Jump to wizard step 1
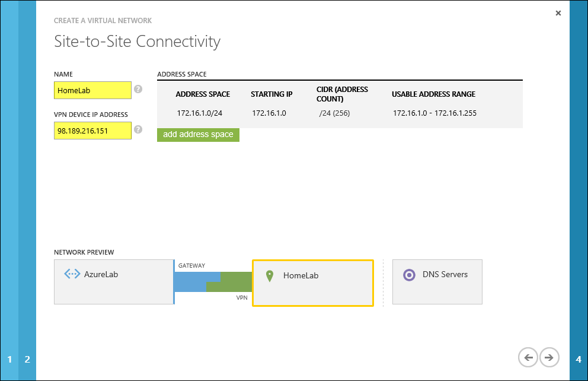This screenshot has width=588, height=381. point(9,359)
